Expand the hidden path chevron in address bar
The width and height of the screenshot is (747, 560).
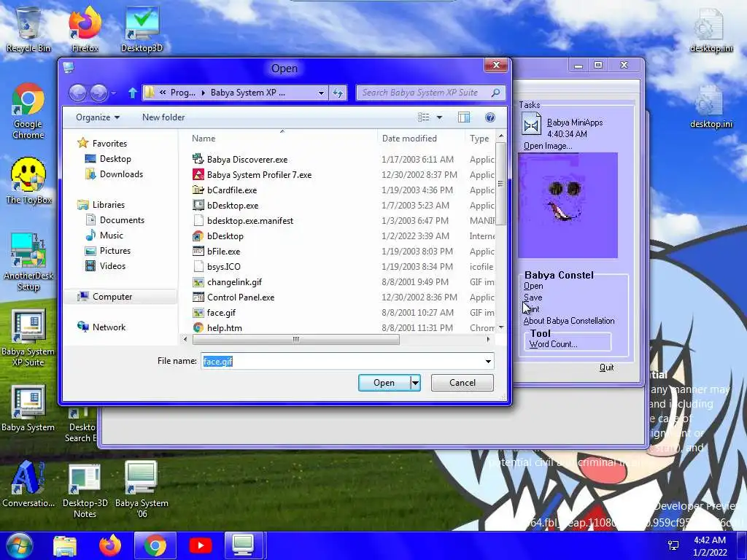pos(163,93)
